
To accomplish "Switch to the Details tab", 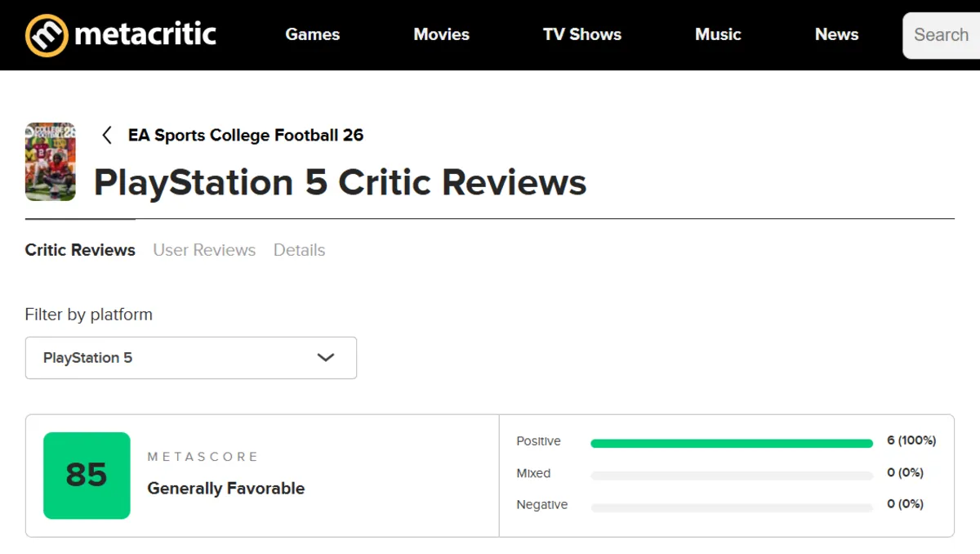I will tap(299, 250).
